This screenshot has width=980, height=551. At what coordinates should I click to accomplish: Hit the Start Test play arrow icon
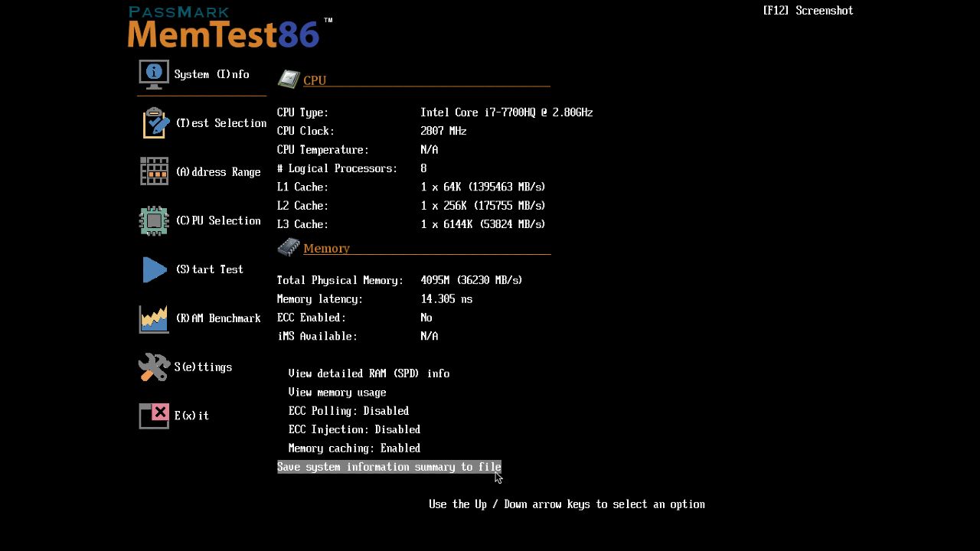click(x=155, y=269)
